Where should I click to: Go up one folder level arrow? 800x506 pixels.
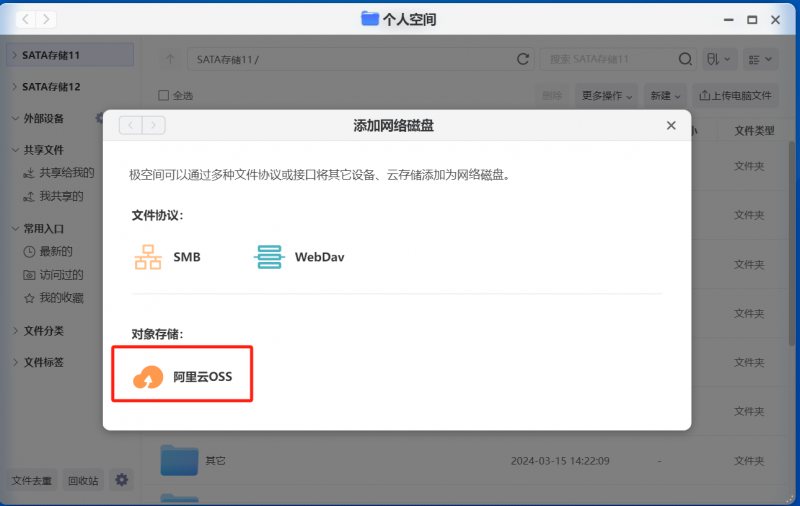click(170, 59)
